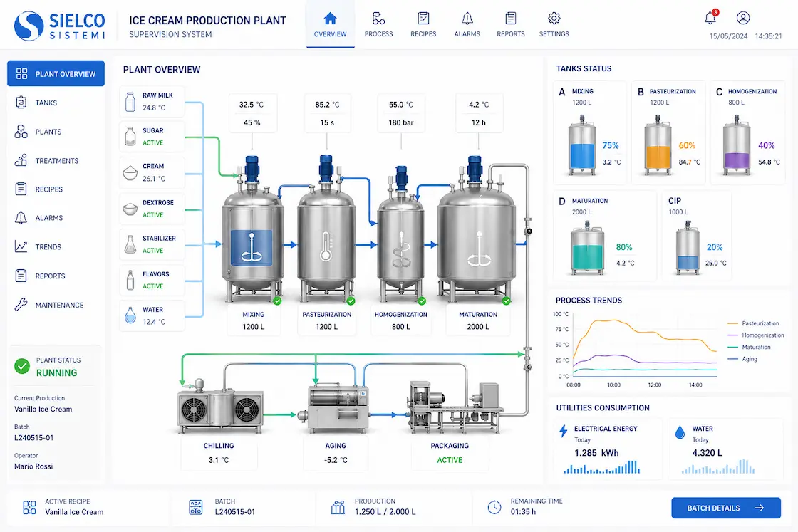The width and height of the screenshot is (798, 532).
Task: Open Plants in the sidebar
Action: [56, 132]
